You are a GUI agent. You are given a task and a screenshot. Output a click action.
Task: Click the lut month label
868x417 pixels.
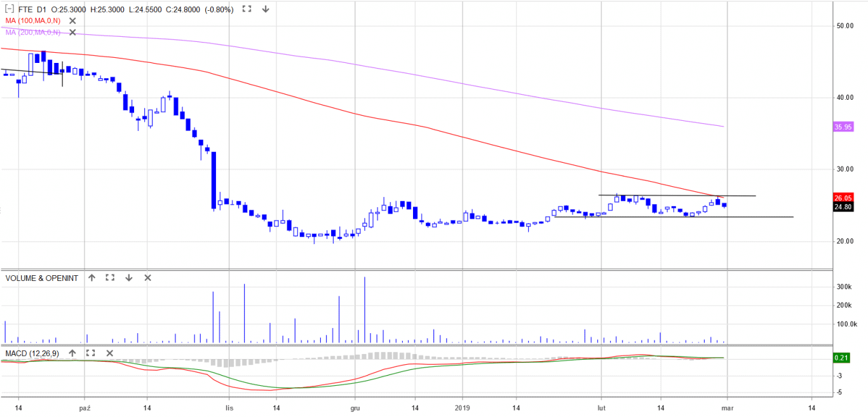601,407
